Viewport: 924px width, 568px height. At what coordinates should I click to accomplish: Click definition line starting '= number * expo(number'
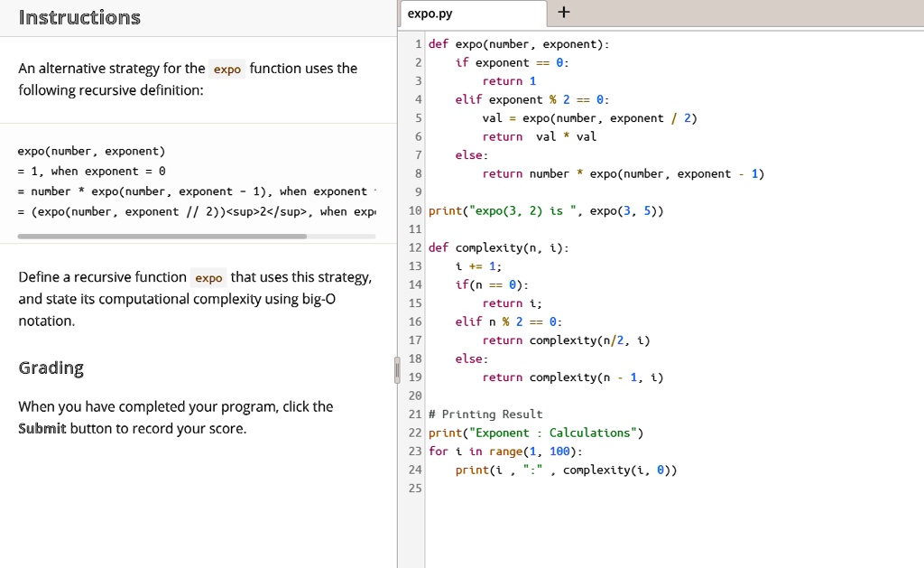(x=196, y=191)
